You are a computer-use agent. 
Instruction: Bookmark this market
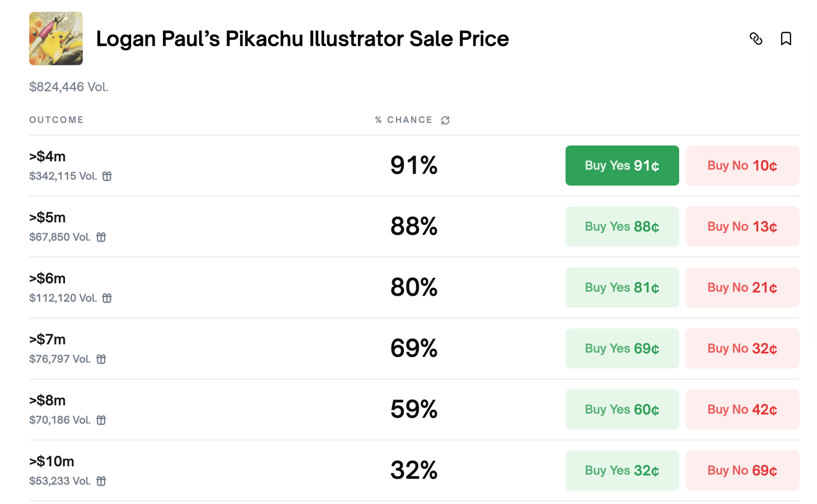coord(786,38)
